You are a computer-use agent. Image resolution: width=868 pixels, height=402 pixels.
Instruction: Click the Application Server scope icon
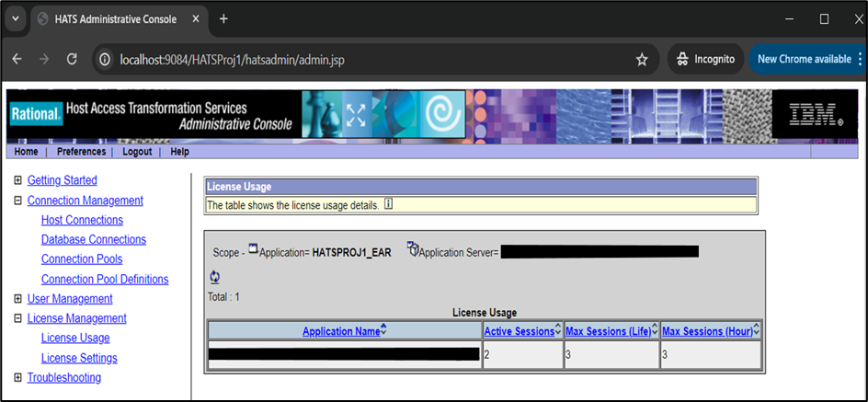(413, 248)
